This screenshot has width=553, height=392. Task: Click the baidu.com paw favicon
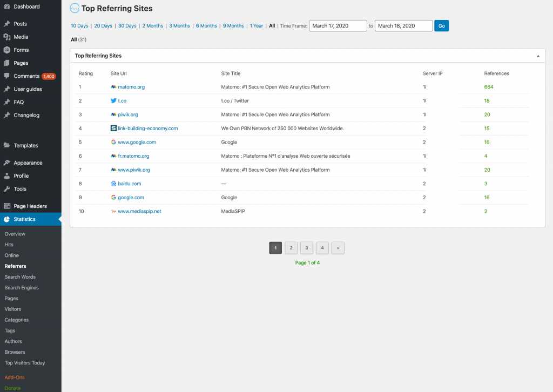pyautogui.click(x=113, y=184)
